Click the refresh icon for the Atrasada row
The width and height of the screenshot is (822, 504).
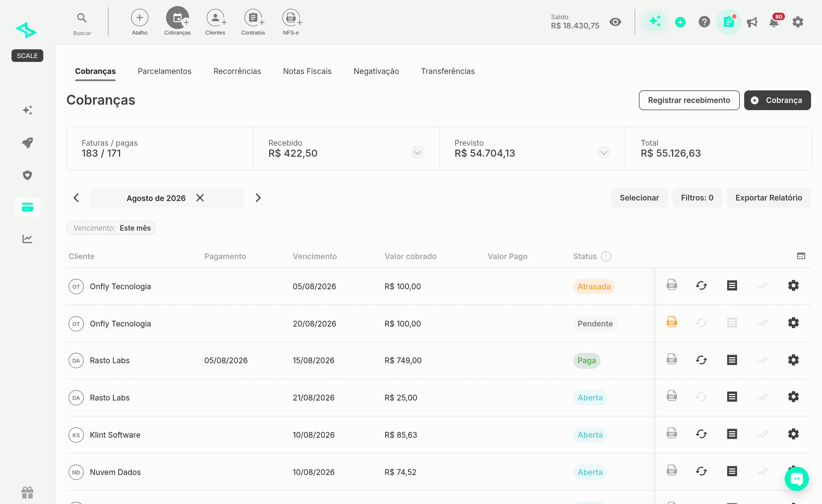click(701, 286)
